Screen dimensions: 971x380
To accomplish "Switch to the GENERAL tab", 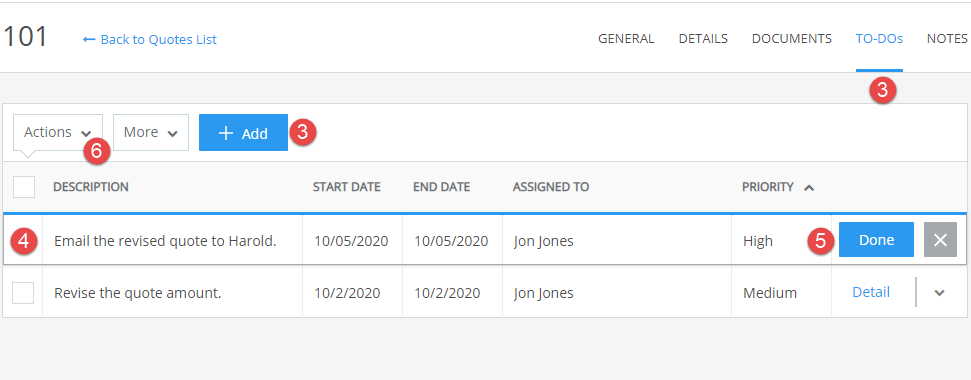I will pyautogui.click(x=626, y=38).
